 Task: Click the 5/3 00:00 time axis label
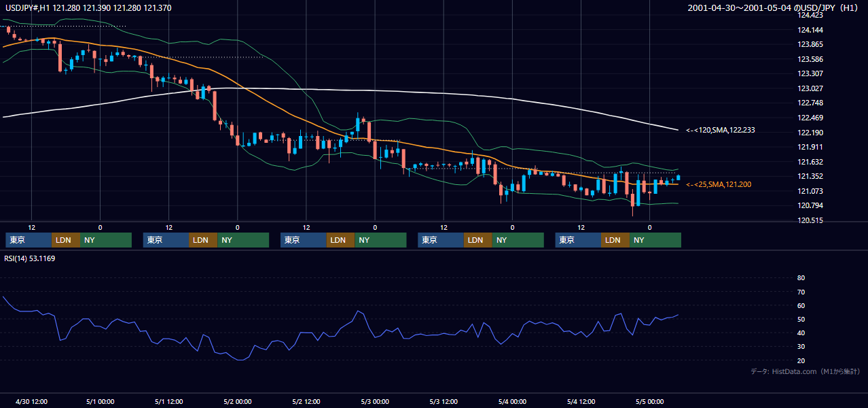tap(375, 401)
